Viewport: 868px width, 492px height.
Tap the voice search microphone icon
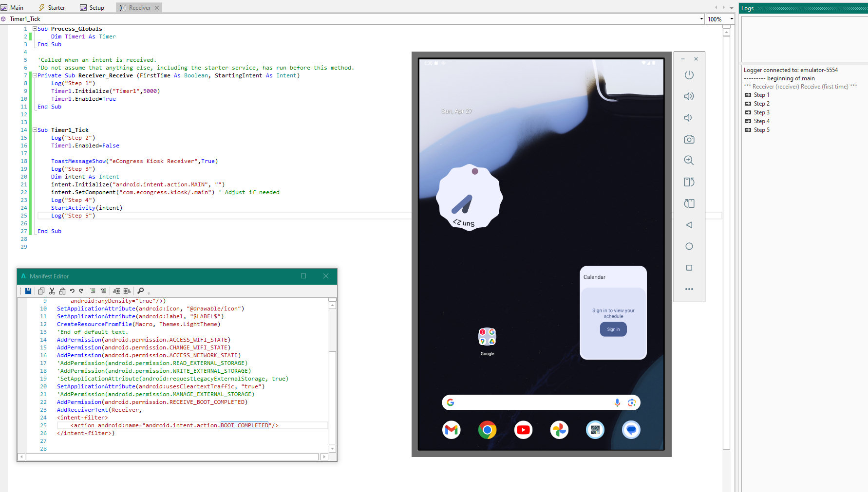coord(617,402)
